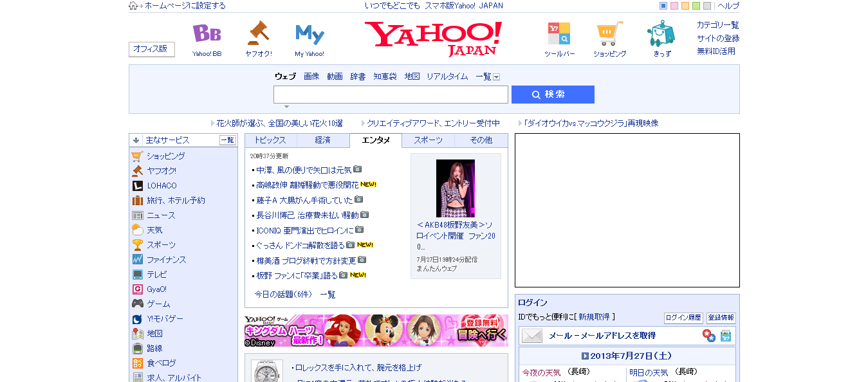Click the Yahoo photo box icon beside mail
Screen dimensions: 868x382
(x=726, y=336)
